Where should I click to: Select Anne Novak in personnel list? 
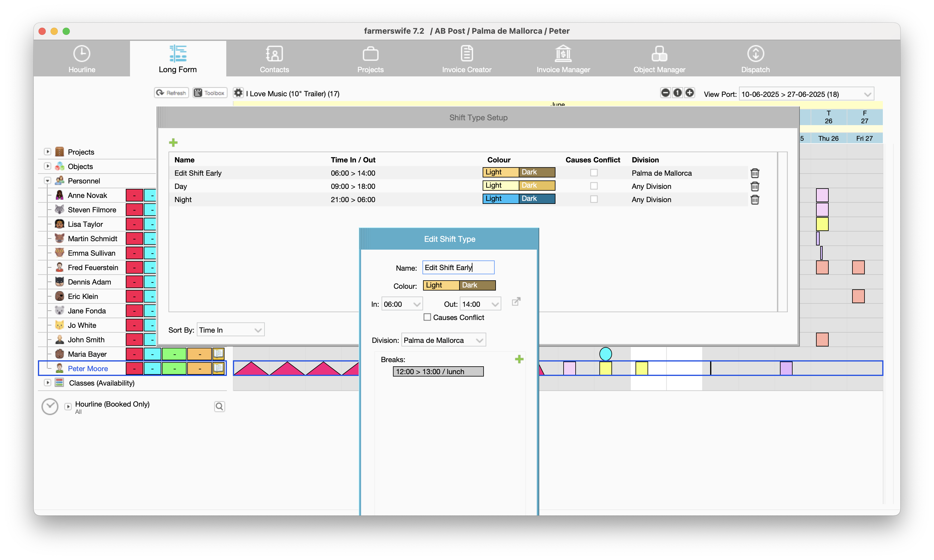tap(87, 195)
